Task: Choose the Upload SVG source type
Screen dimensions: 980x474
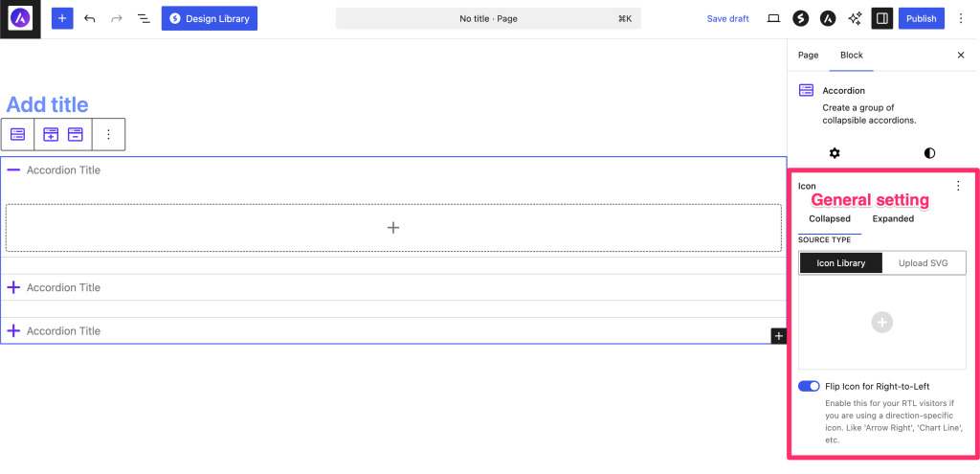Action: pos(924,263)
